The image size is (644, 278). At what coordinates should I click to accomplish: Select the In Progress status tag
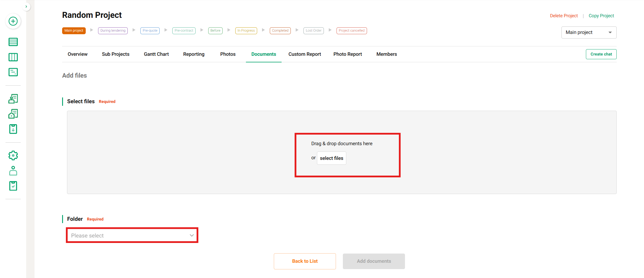pyautogui.click(x=246, y=31)
